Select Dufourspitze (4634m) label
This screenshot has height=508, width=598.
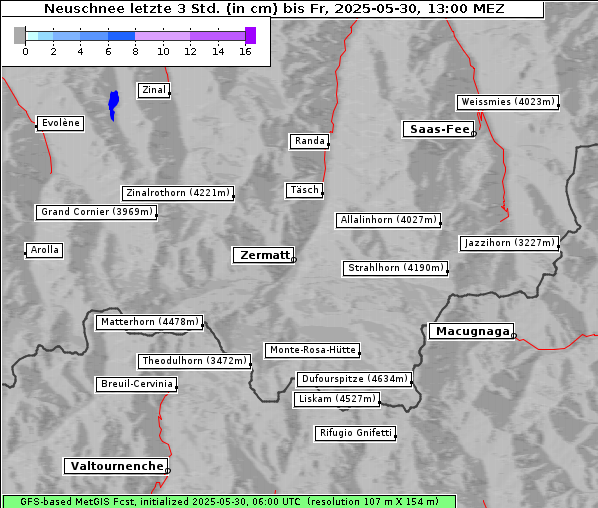point(354,379)
